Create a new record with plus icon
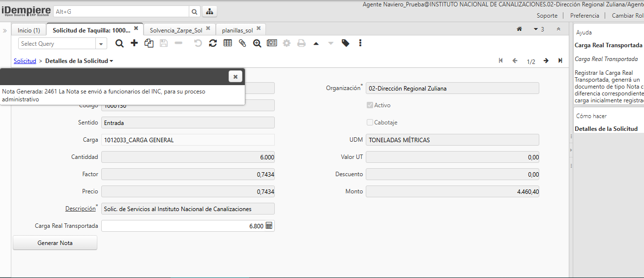 click(134, 43)
